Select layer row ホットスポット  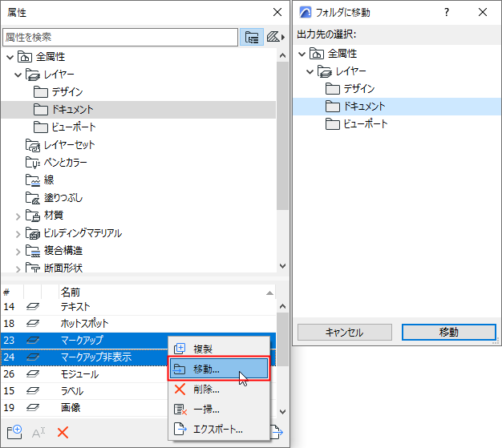[x=138, y=324]
